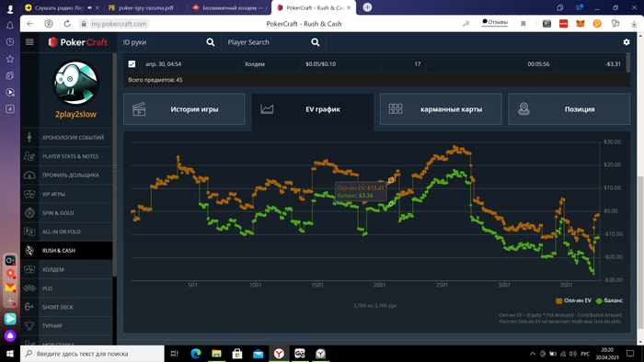Click the Short Deck 6+ icon
This screenshot has width=644, height=362.
[x=29, y=307]
